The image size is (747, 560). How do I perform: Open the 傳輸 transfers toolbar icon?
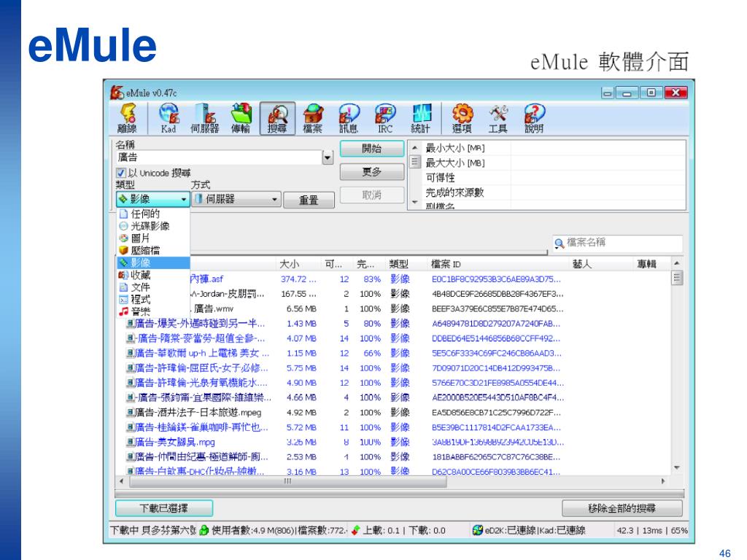click(241, 118)
